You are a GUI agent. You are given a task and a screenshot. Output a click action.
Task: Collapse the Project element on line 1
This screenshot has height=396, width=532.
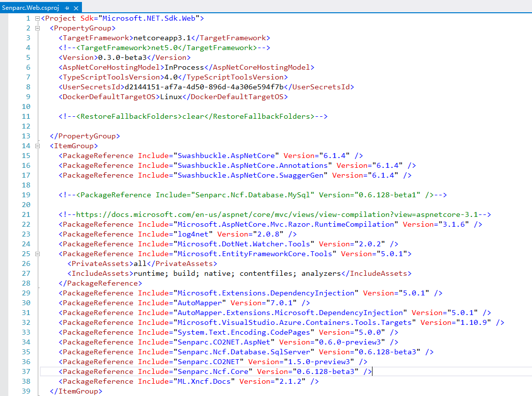pos(38,18)
